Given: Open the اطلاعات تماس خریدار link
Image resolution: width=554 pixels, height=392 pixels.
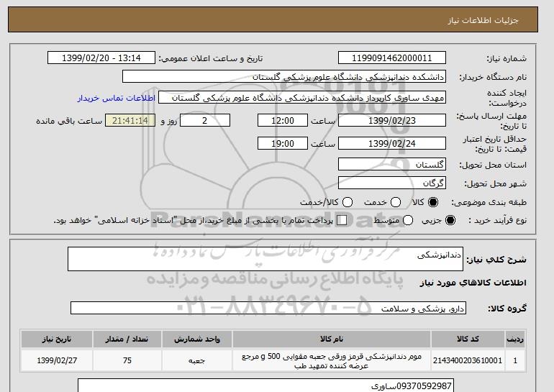Looking at the screenshot, I should (117, 98).
